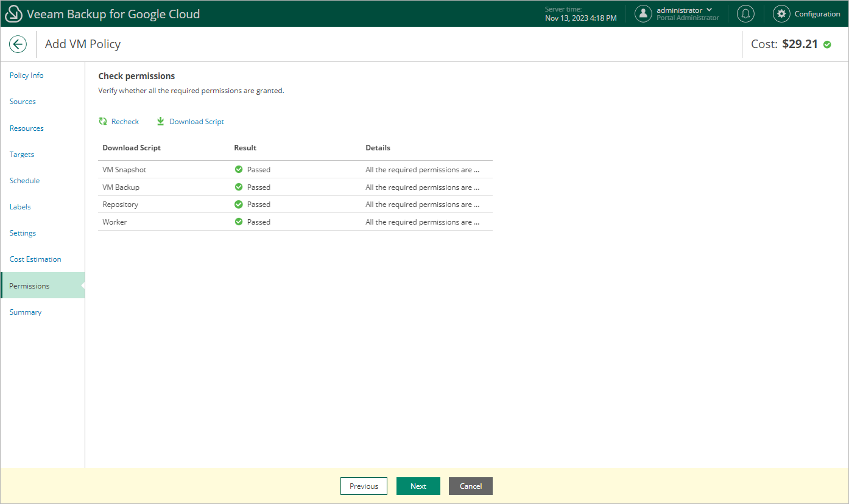Click the back arrow icon
The width and height of the screenshot is (849, 504).
pyautogui.click(x=18, y=44)
